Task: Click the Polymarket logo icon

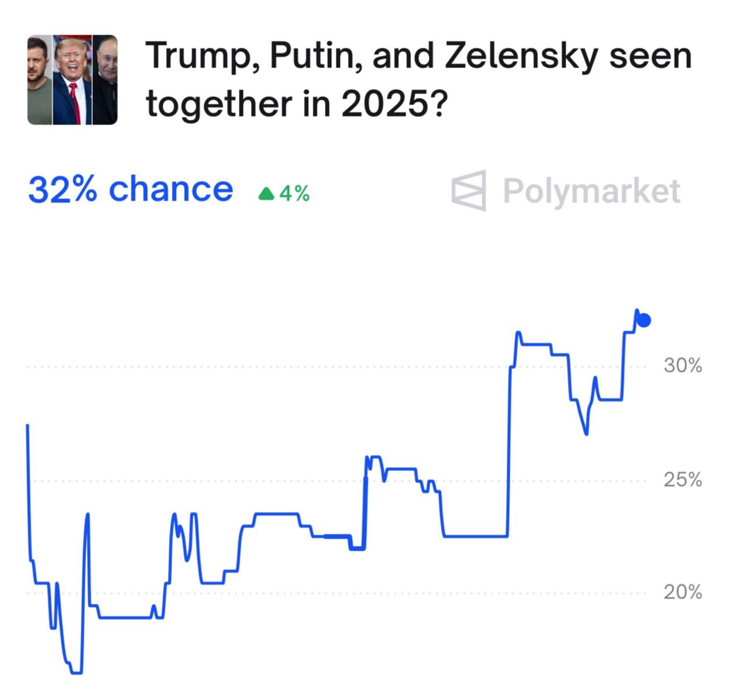Action: coord(469,191)
